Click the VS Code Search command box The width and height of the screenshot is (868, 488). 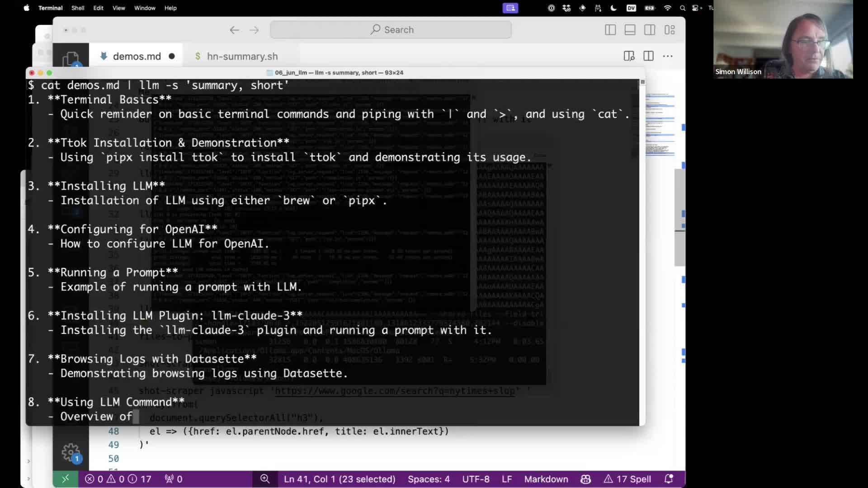pyautogui.click(x=391, y=30)
